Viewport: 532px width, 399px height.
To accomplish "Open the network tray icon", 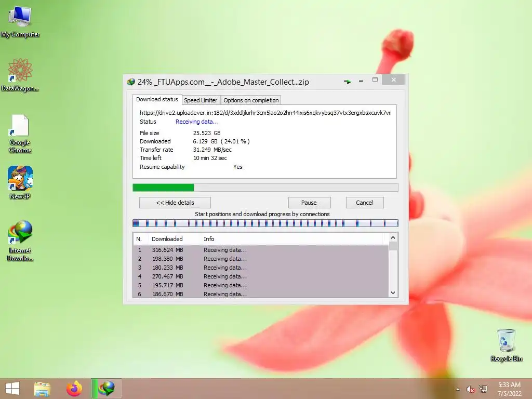I will coord(483,389).
